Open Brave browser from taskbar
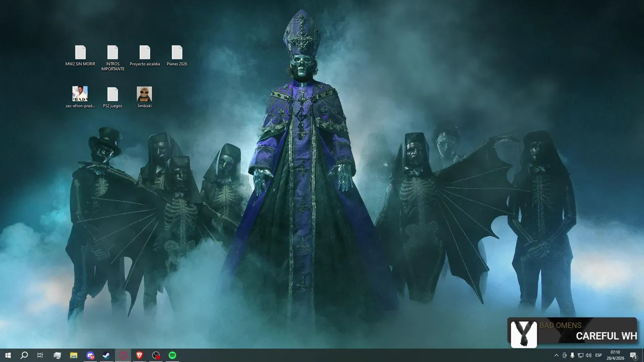 pos(139,355)
